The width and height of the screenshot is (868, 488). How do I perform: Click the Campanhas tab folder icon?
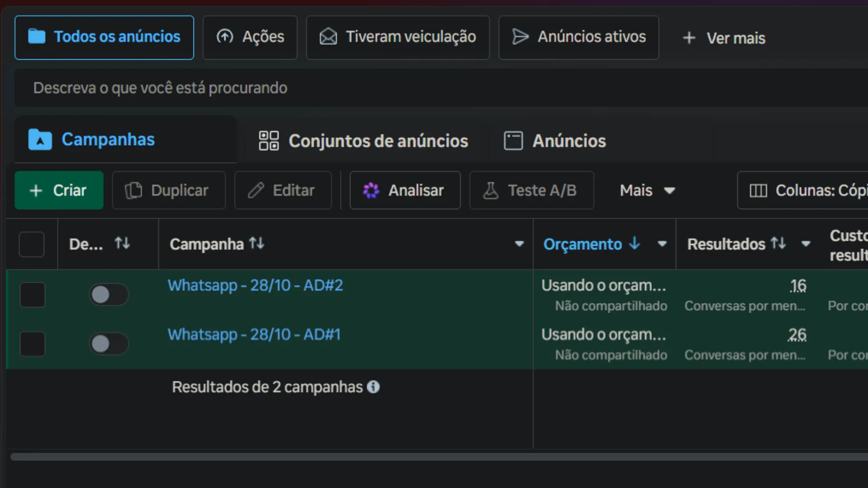[x=40, y=139]
